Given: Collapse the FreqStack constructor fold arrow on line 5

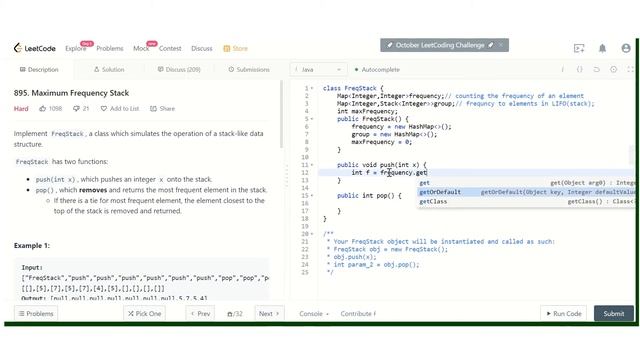Looking at the screenshot, I should tap(312, 119).
